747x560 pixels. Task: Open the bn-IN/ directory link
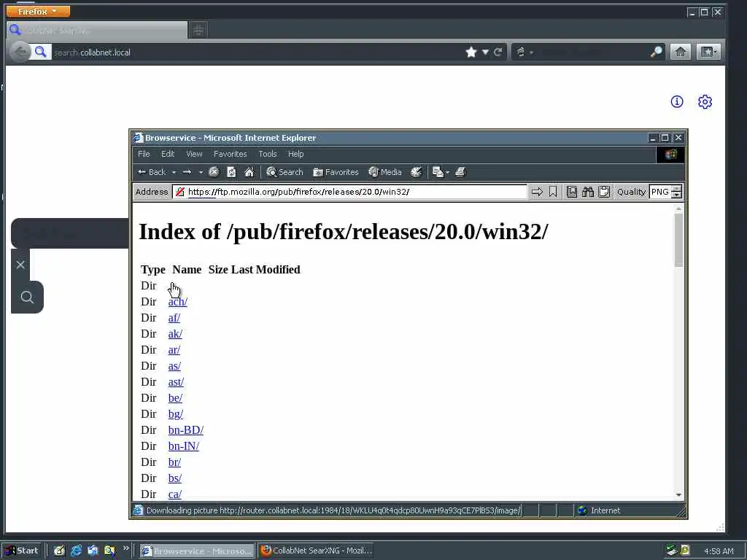point(183,446)
